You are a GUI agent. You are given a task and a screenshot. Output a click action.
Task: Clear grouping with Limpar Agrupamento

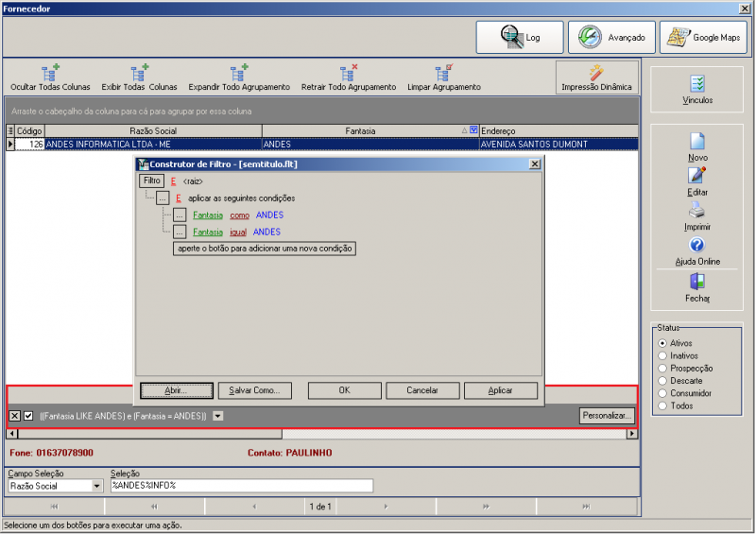(x=444, y=78)
